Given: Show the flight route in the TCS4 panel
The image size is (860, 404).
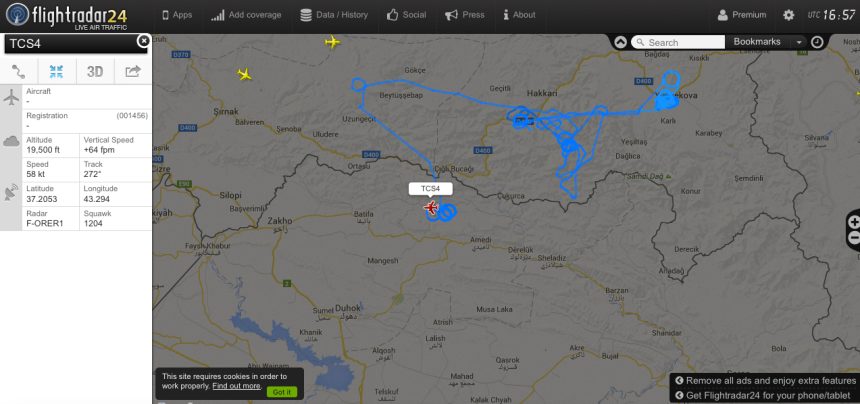Looking at the screenshot, I should point(19,71).
